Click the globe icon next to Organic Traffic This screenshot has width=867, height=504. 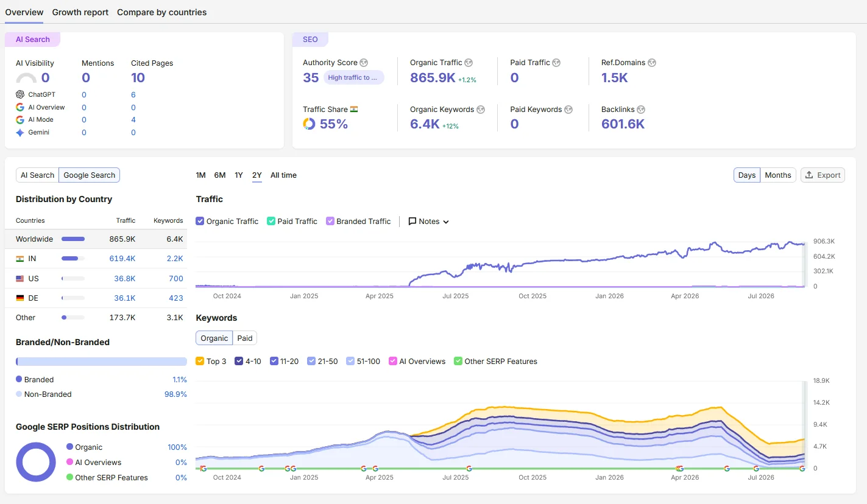click(x=469, y=63)
